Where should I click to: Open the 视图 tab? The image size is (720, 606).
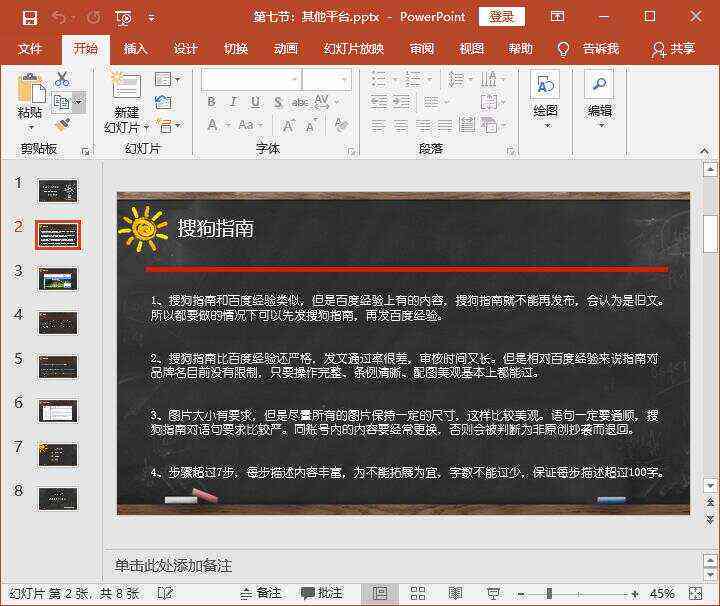pyautogui.click(x=472, y=48)
